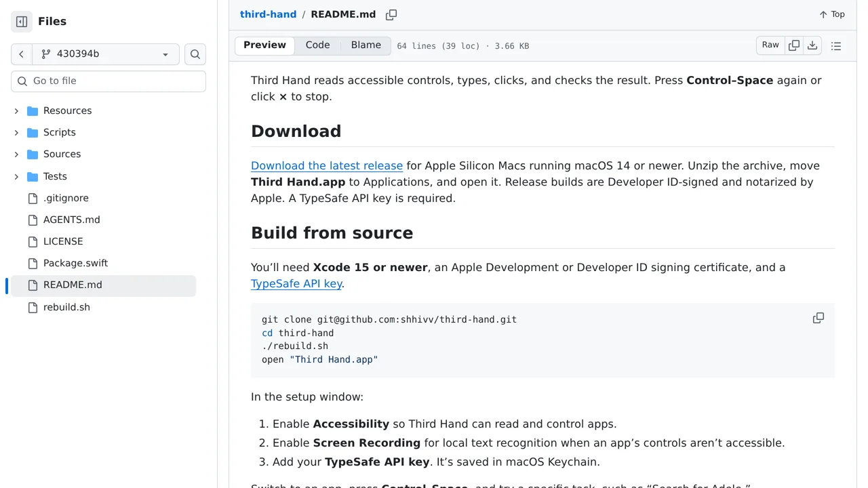This screenshot has height=488, width=868.
Task: Click the LICENSE file icon
Action: (33, 242)
